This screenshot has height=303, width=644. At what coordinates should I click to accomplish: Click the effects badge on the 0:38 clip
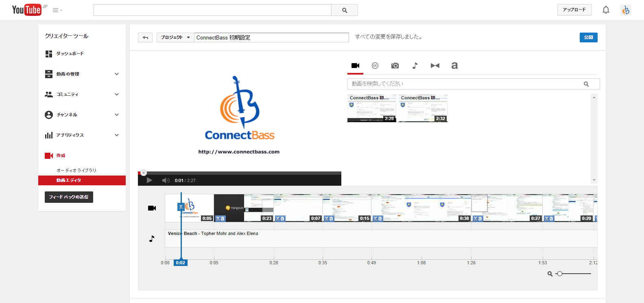tap(378, 219)
